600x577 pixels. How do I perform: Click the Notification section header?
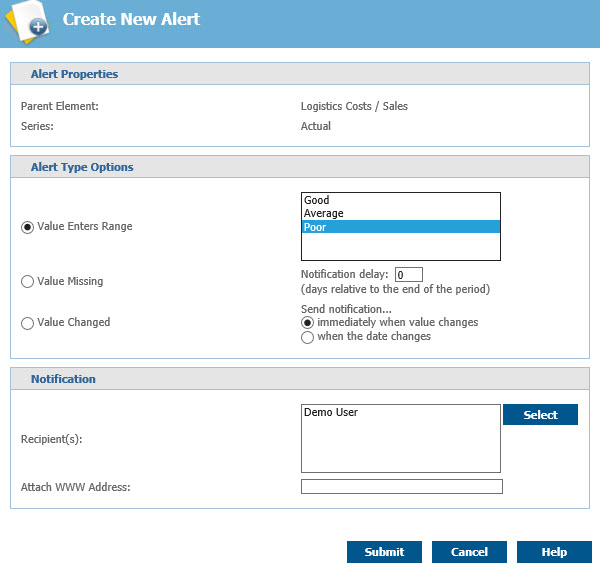[x=63, y=379]
